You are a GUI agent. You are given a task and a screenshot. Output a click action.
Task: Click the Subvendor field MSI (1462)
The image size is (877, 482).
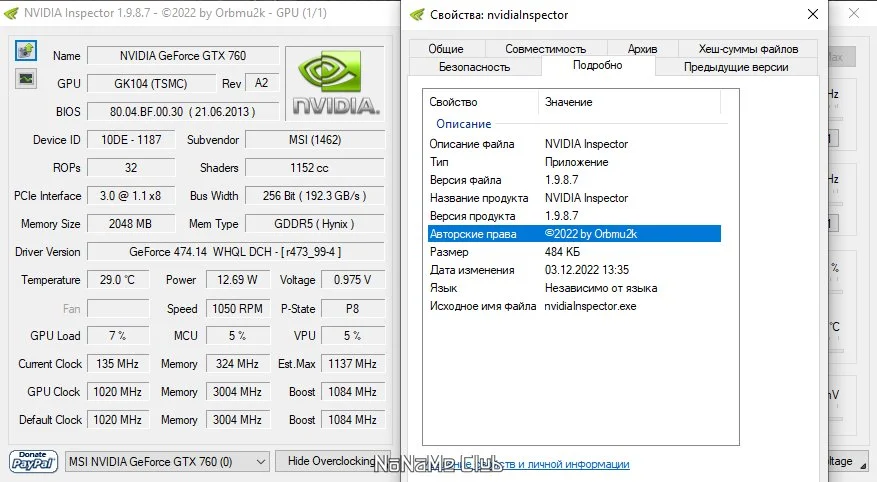click(315, 139)
